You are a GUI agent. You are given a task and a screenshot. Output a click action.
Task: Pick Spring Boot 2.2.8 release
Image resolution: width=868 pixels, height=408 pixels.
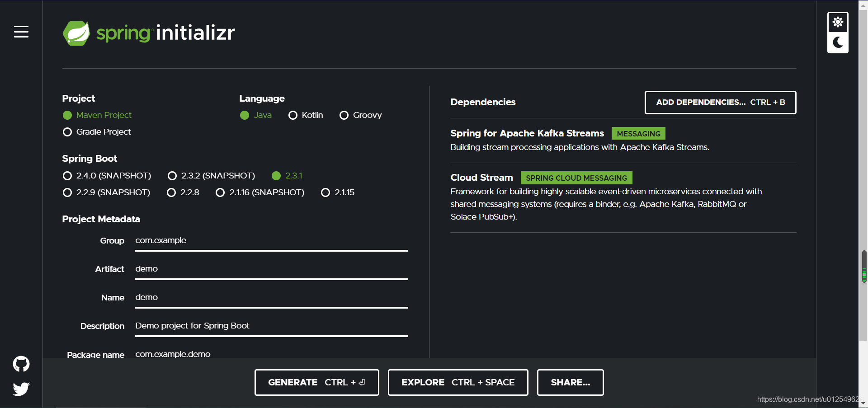[171, 192]
